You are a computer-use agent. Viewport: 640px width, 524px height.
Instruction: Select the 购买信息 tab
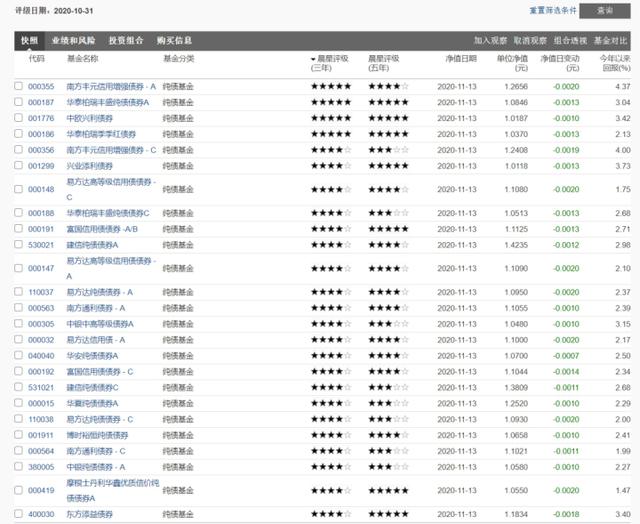coord(174,41)
